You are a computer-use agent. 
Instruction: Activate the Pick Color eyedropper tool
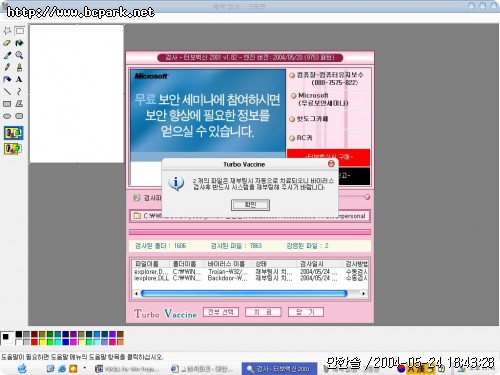(x=7, y=55)
